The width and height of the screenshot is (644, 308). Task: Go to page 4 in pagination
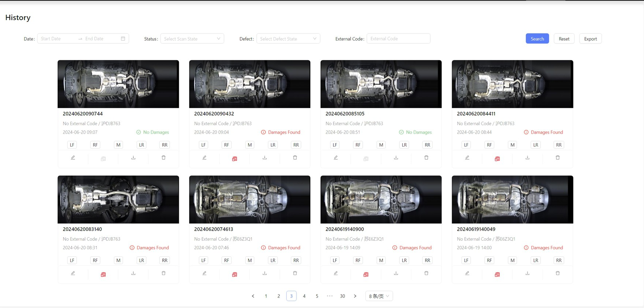tap(304, 296)
